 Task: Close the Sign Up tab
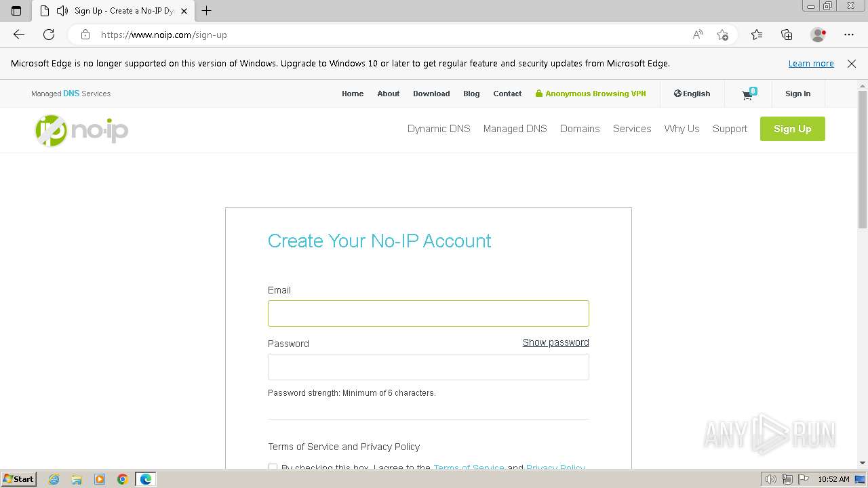[x=184, y=11]
